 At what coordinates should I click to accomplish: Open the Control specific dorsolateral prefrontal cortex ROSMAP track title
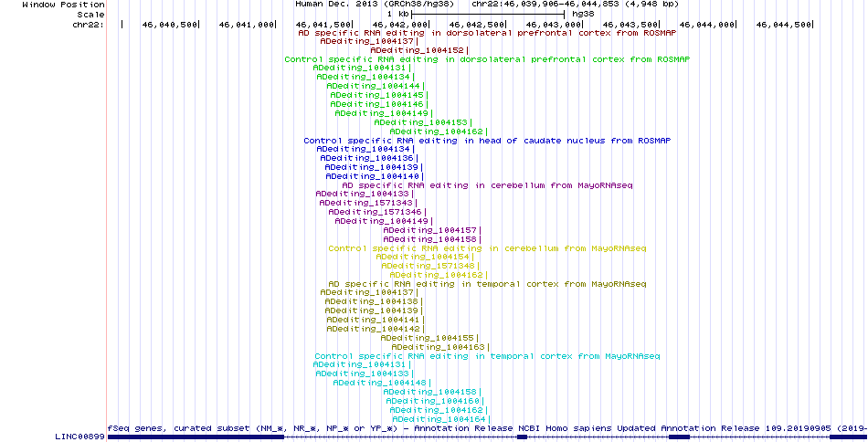point(487,59)
